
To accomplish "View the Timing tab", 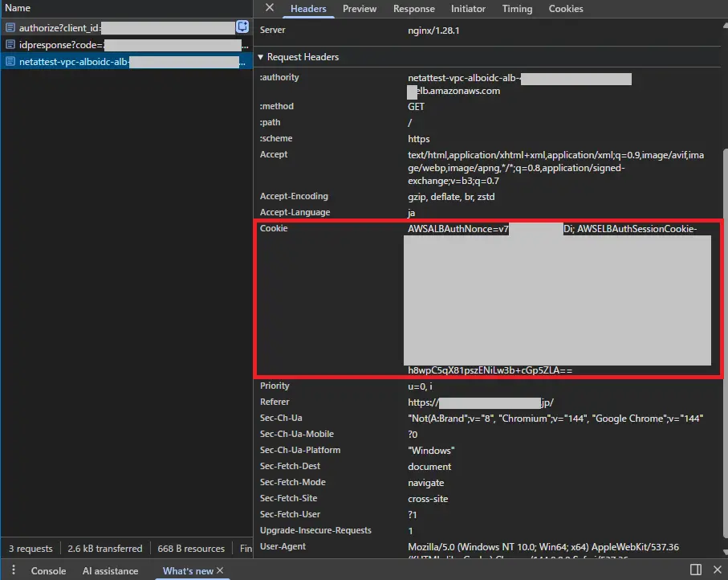I will coord(517,9).
